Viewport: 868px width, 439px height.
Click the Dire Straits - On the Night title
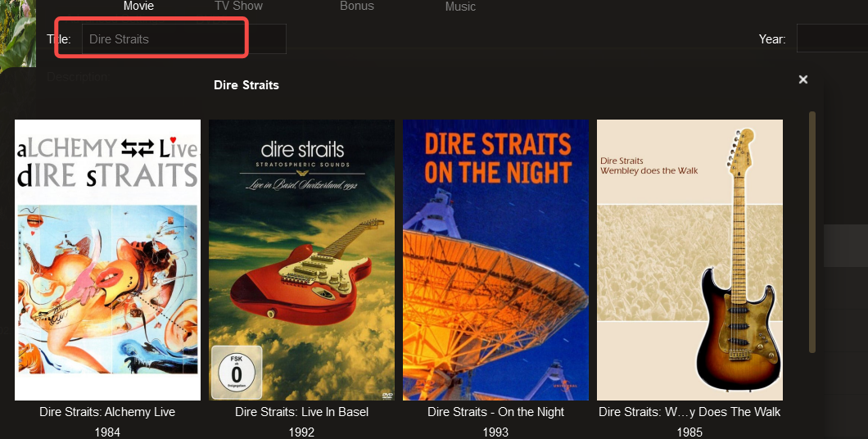click(x=495, y=412)
